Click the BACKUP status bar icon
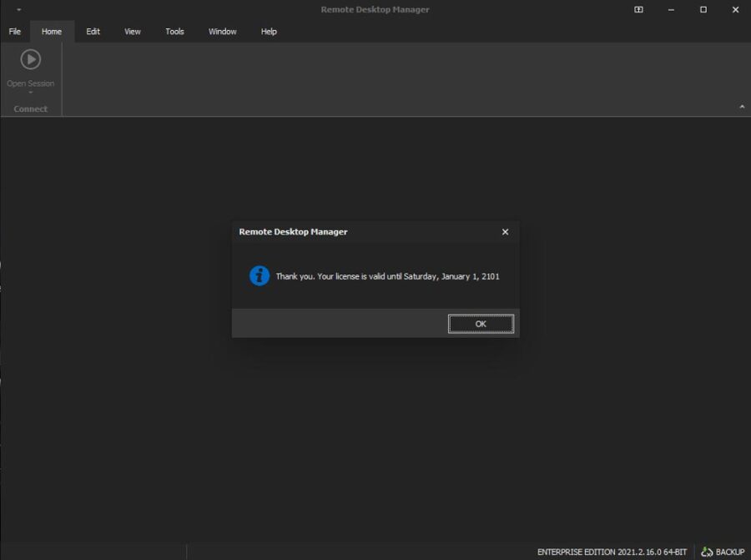Viewport: 751px width, 560px height. click(707, 552)
